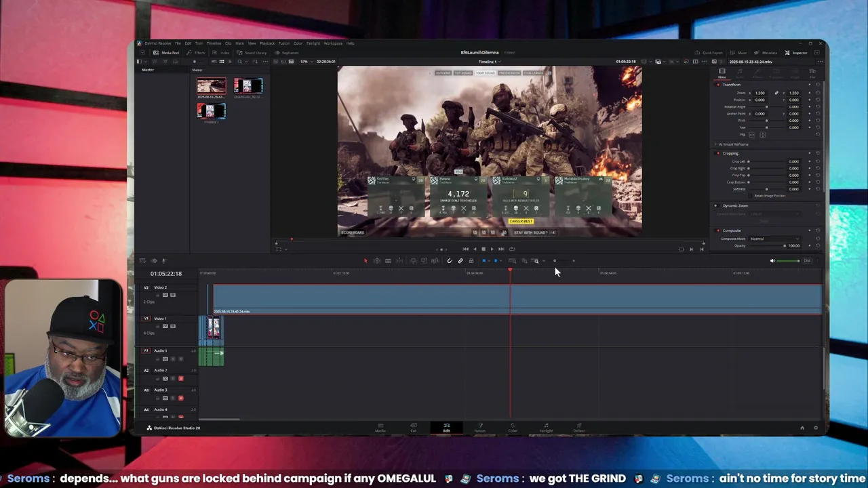The height and width of the screenshot is (488, 868).
Task: Open the media pool search icon
Action: point(239,62)
